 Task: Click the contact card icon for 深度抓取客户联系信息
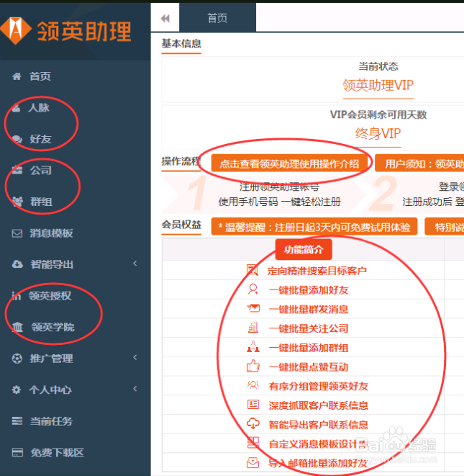pyautogui.click(x=253, y=405)
